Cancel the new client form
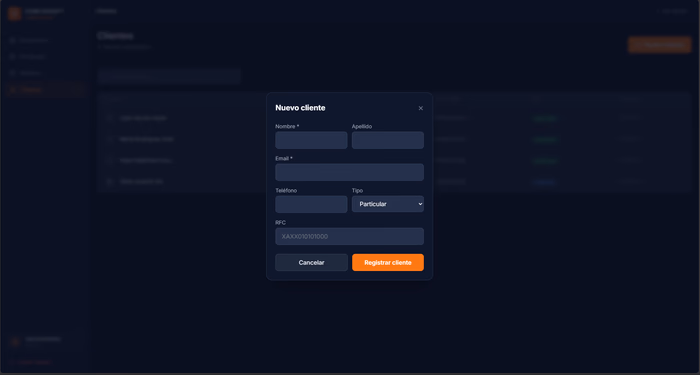The image size is (700, 375). (311, 262)
